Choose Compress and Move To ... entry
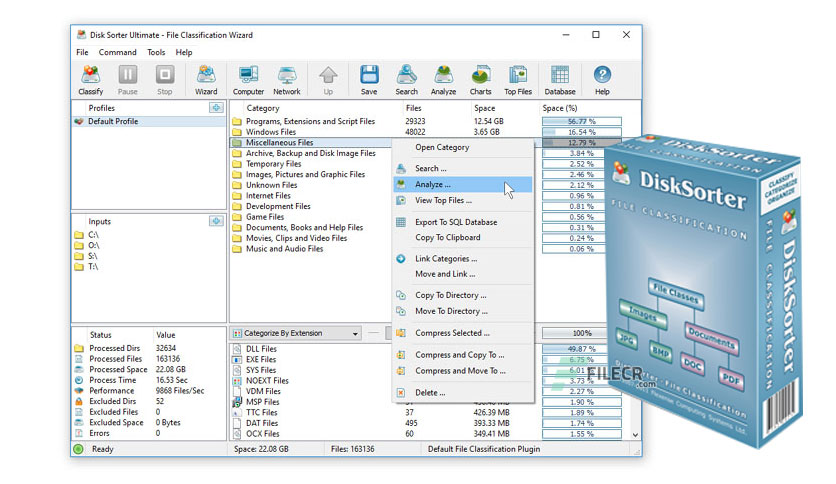 (x=463, y=371)
